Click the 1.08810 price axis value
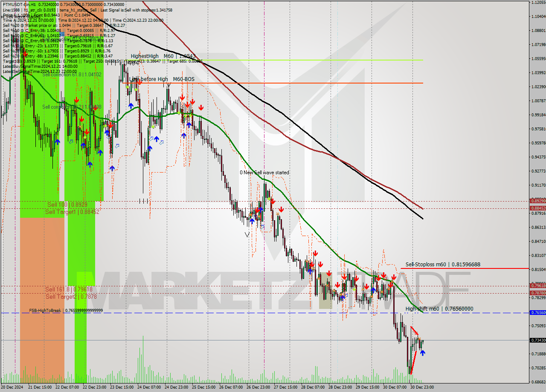 [538, 30]
